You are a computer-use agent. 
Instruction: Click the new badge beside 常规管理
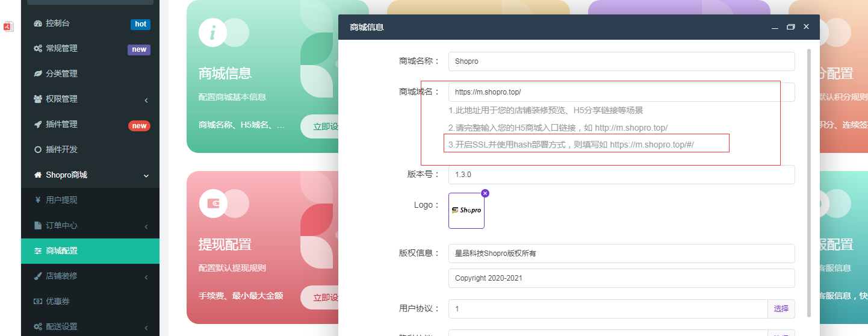click(139, 49)
